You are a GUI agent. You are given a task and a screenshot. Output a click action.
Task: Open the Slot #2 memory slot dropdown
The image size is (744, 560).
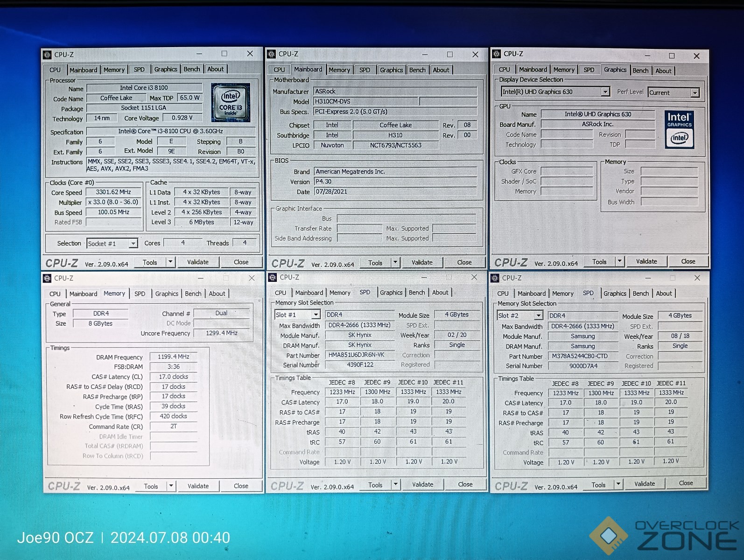click(539, 315)
